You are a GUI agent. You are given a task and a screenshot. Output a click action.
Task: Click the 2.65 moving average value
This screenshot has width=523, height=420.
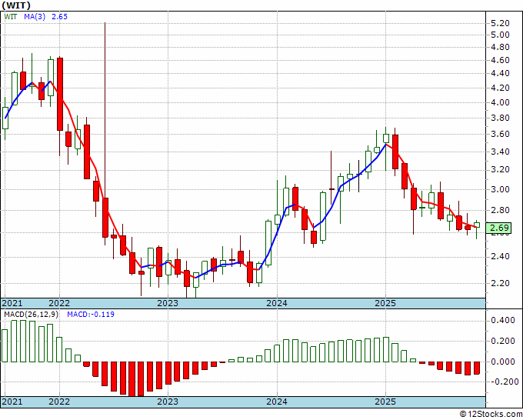tap(59, 16)
